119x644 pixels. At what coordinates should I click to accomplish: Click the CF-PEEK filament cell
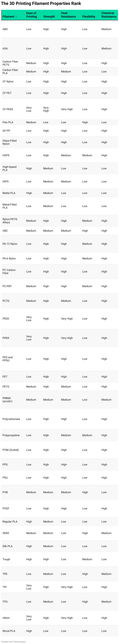tap(8, 109)
